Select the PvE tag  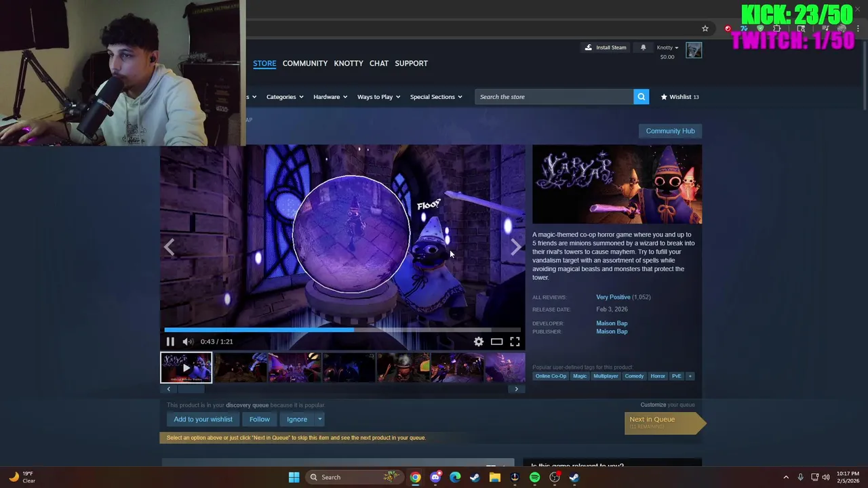(676, 376)
